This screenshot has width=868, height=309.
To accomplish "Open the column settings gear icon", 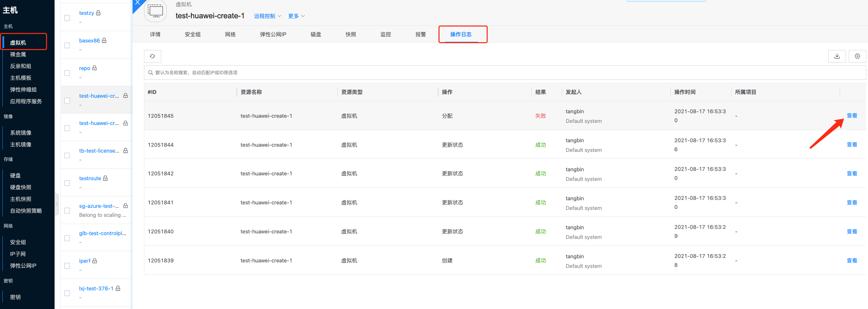I will click(x=857, y=56).
